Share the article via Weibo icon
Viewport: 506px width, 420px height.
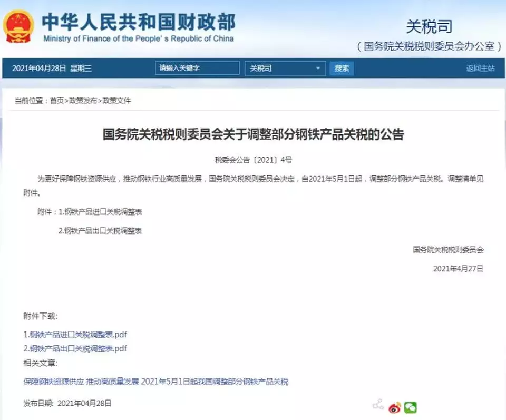pos(394,407)
